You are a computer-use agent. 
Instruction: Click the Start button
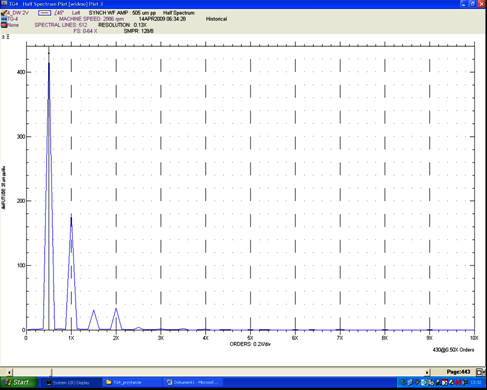[x=19, y=382]
